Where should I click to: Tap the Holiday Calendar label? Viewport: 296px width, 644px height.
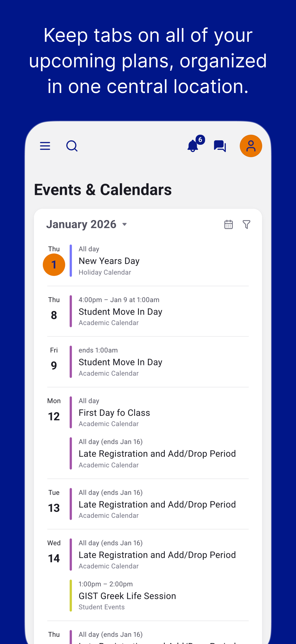[x=105, y=272]
